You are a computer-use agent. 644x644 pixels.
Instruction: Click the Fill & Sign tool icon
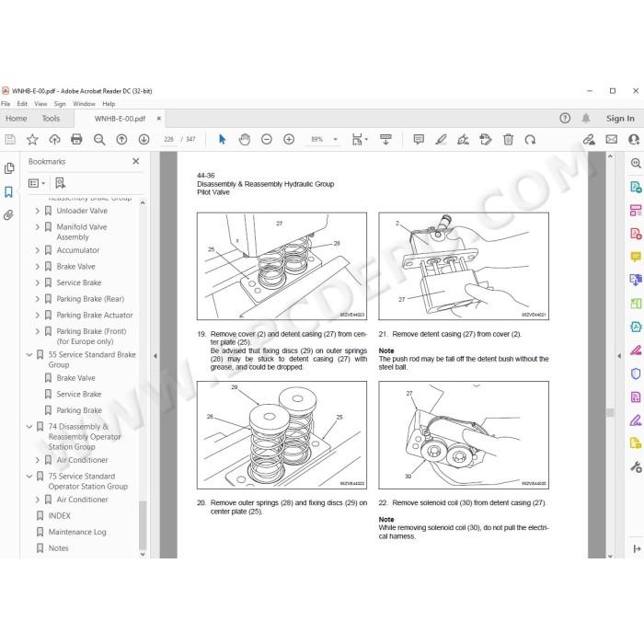(636, 420)
